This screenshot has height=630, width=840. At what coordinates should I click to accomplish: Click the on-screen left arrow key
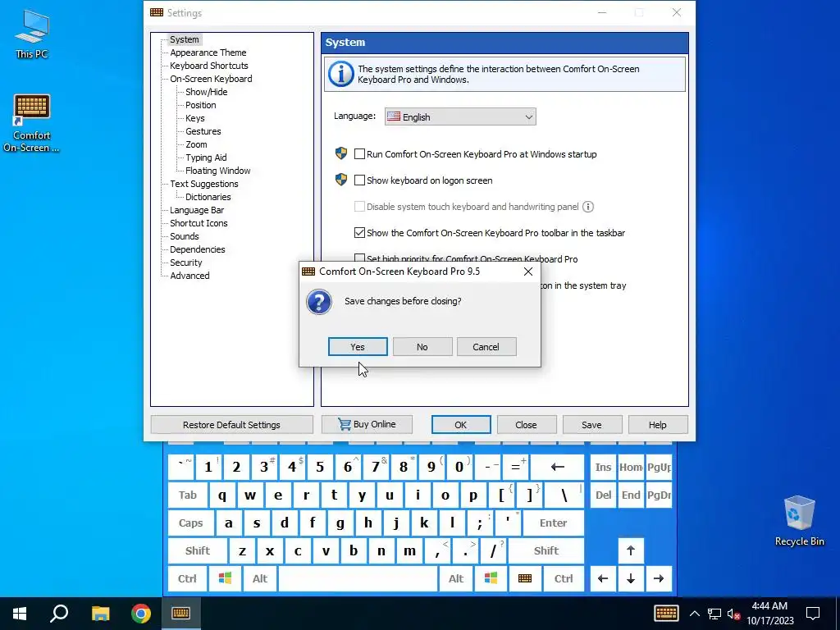(603, 578)
